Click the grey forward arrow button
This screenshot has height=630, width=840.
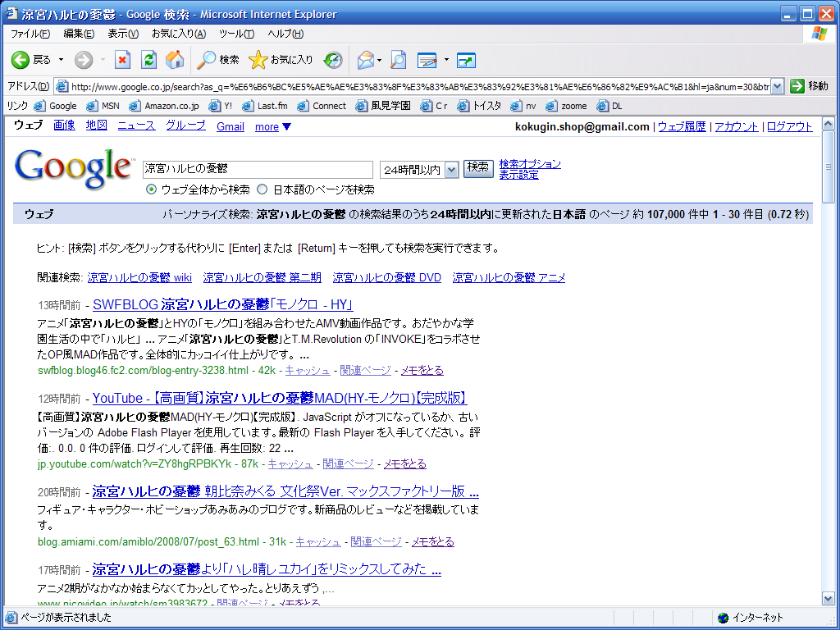(84, 60)
